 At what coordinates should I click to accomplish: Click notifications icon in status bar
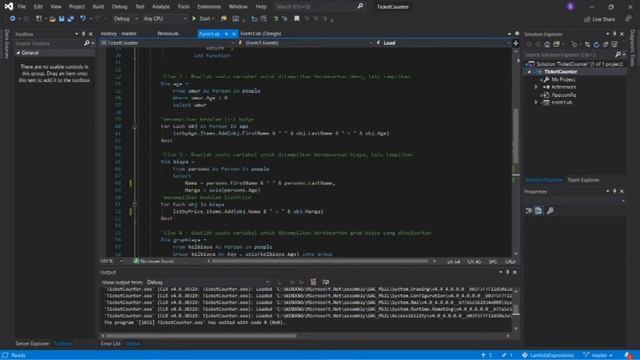click(x=629, y=355)
